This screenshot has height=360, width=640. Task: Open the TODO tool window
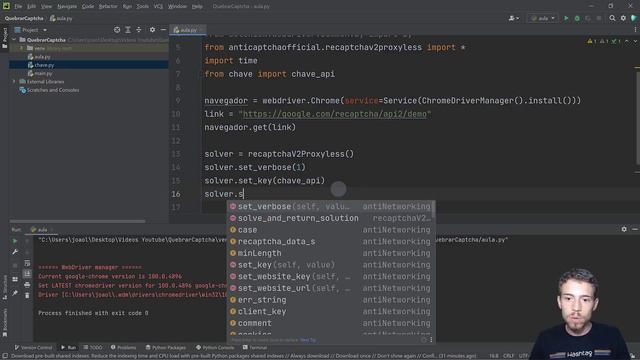[93, 347]
